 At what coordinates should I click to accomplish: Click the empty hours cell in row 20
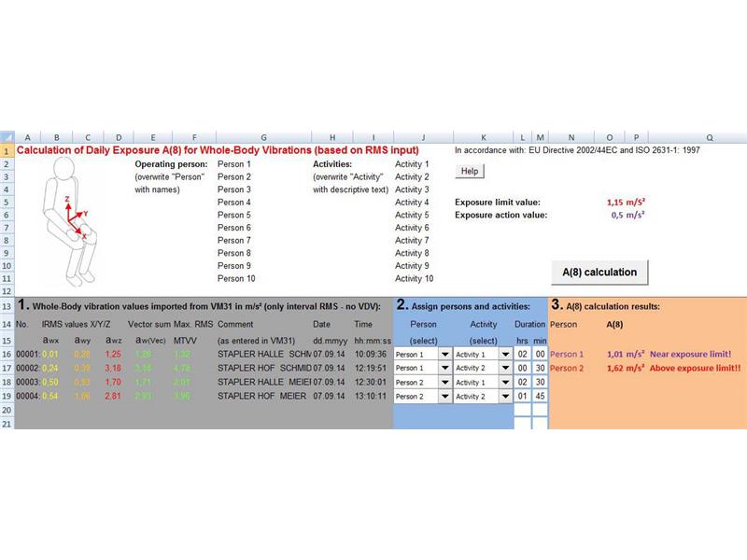(x=523, y=410)
